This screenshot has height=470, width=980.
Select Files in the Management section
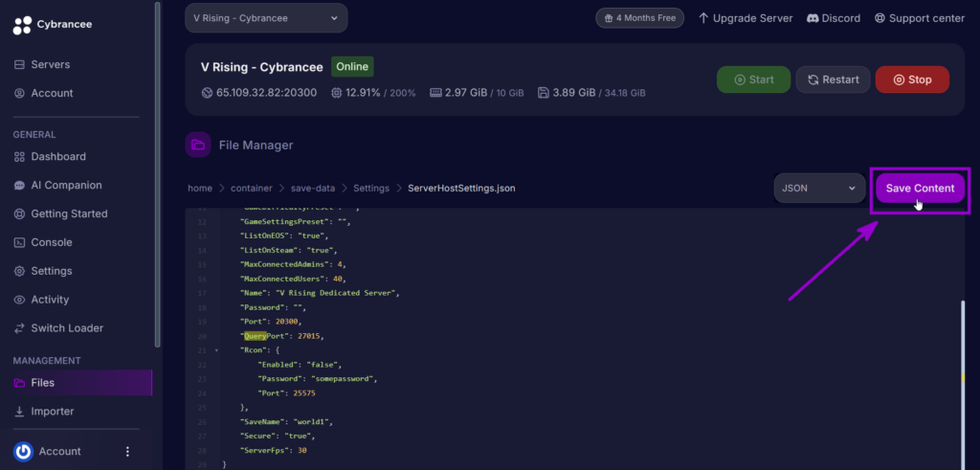(82, 383)
